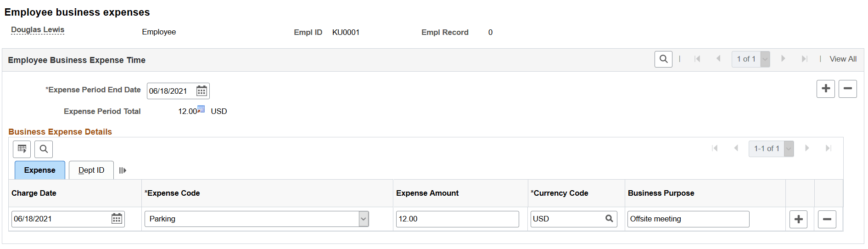This screenshot has height=249, width=868.
Task: Switch to the Dept ID tab
Action: pos(91,170)
